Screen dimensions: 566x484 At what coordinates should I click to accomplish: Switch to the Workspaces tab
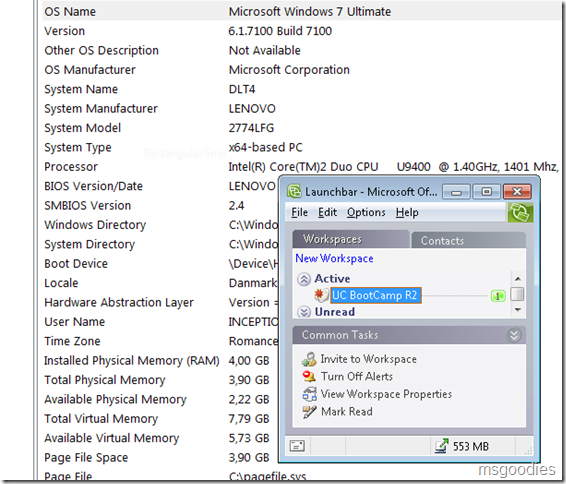[351, 239]
